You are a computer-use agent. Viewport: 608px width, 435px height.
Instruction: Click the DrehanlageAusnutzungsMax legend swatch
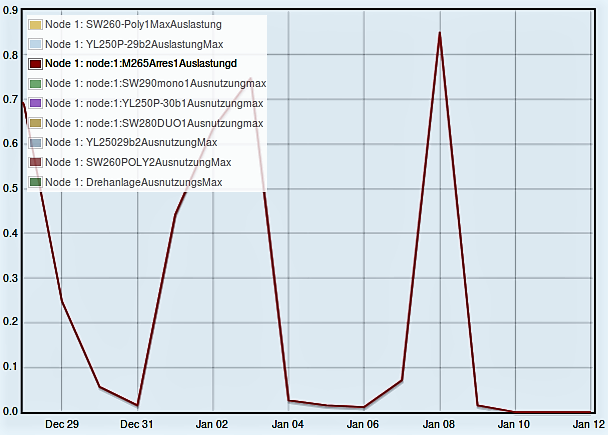36,182
